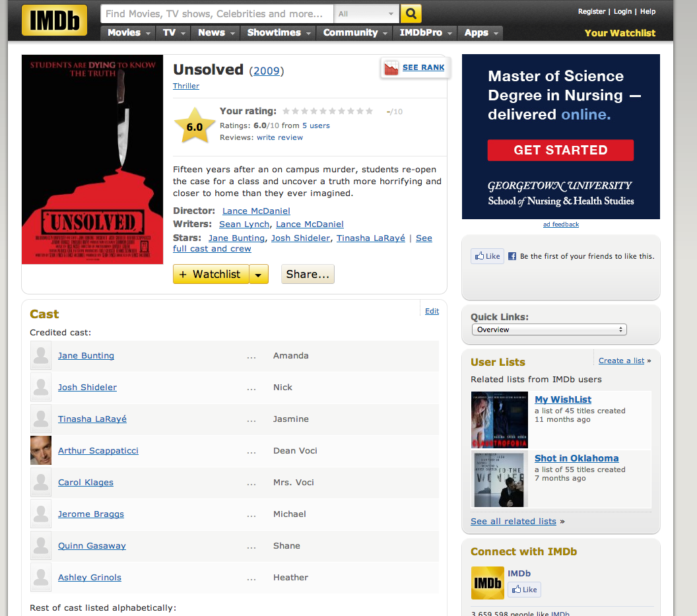Image resolution: width=697 pixels, height=616 pixels.
Task: Click the search input field
Action: pyautogui.click(x=217, y=14)
